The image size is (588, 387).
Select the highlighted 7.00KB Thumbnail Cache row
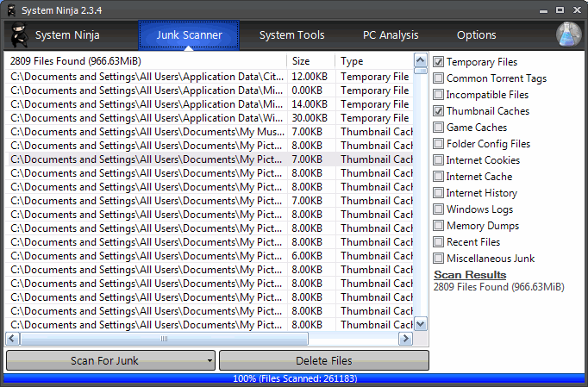[x=211, y=159]
